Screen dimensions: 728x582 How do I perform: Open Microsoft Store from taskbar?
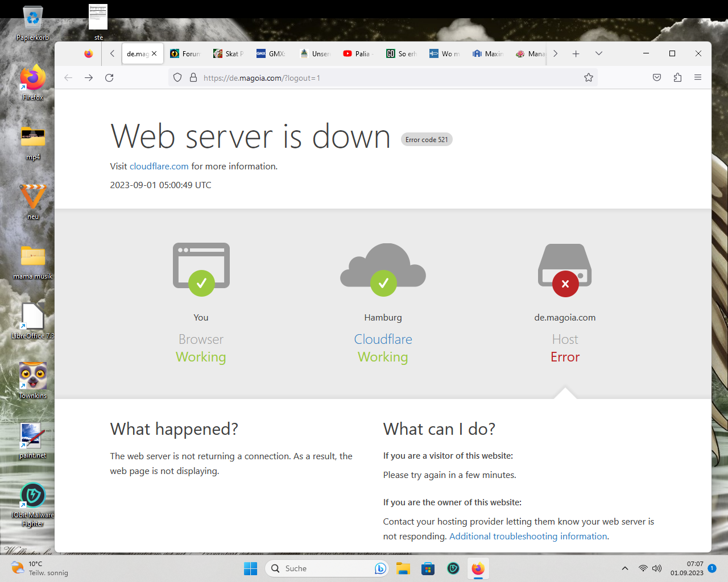point(428,568)
